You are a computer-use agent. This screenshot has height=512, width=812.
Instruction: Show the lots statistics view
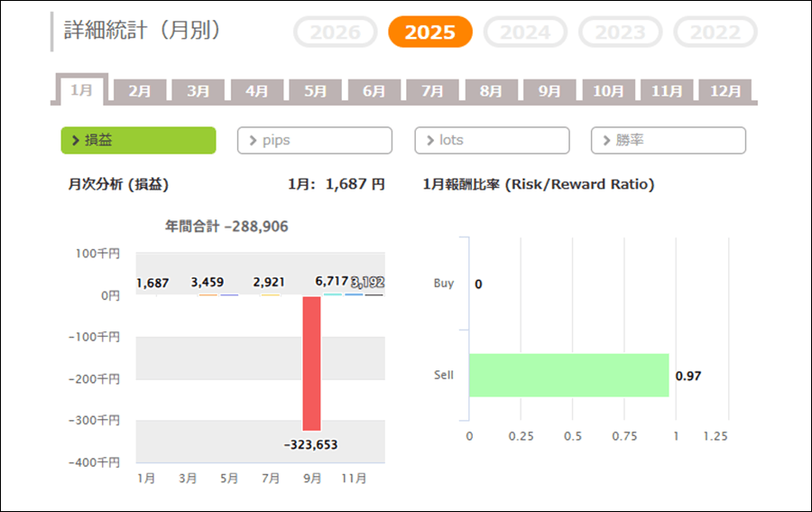click(x=492, y=141)
